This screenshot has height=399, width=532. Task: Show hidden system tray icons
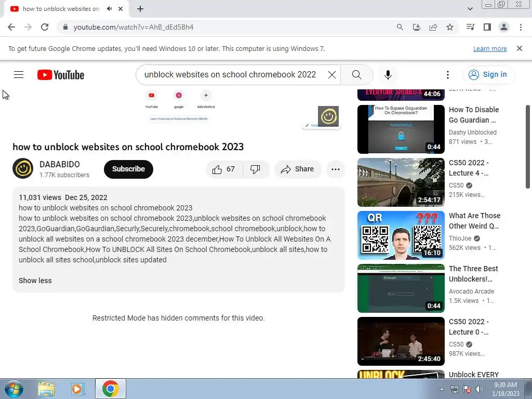click(x=442, y=389)
